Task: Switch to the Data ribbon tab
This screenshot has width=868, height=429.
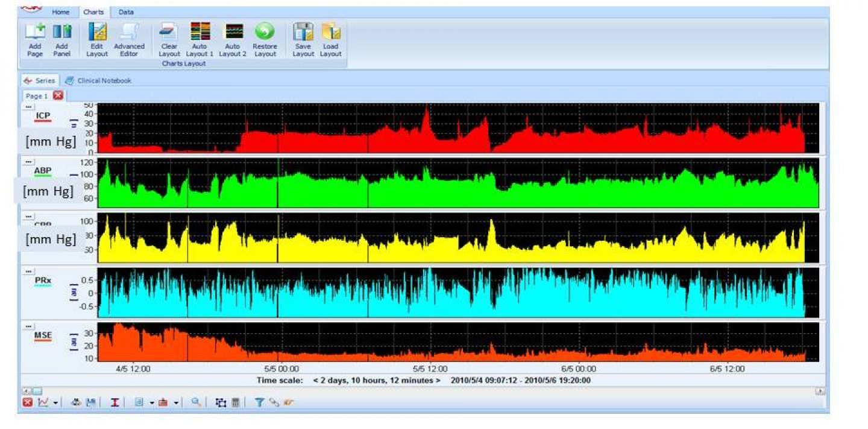Action: pos(126,12)
